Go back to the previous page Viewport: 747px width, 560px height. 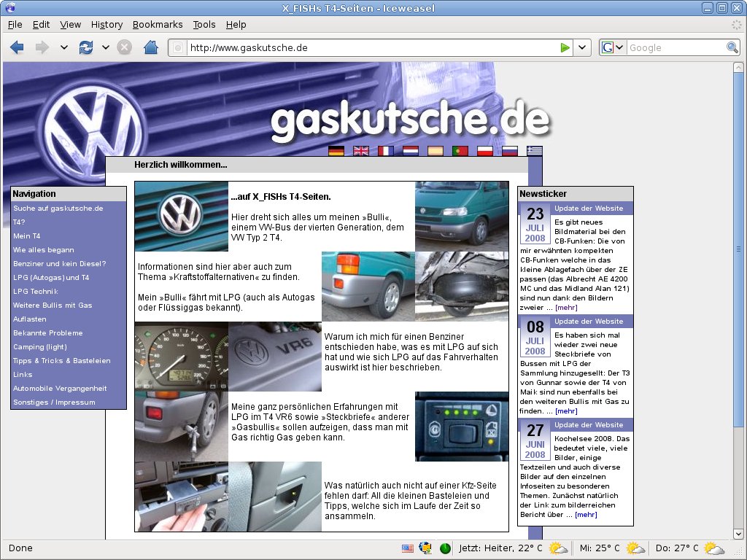click(17, 47)
